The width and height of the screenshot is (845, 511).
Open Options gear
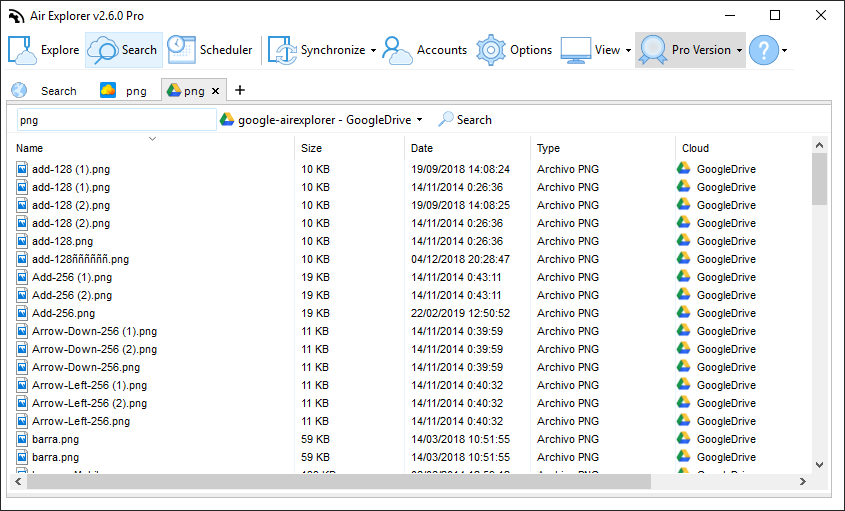[514, 50]
